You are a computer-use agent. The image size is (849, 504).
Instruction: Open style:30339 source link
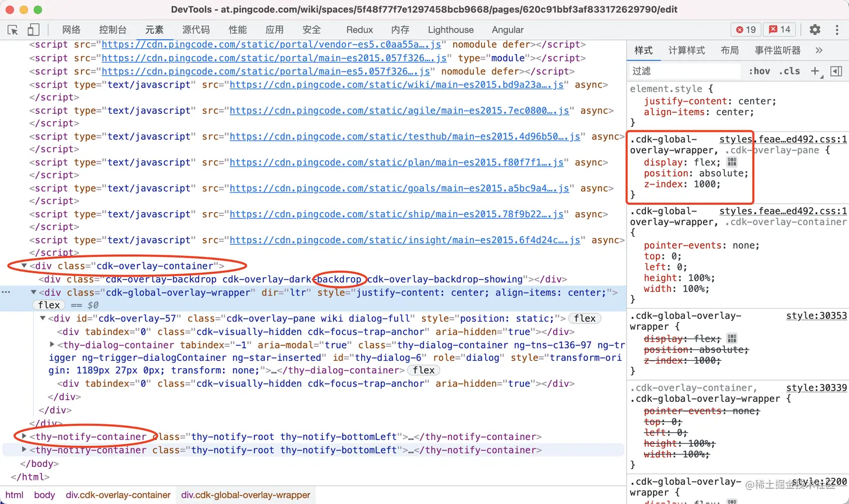tap(816, 388)
